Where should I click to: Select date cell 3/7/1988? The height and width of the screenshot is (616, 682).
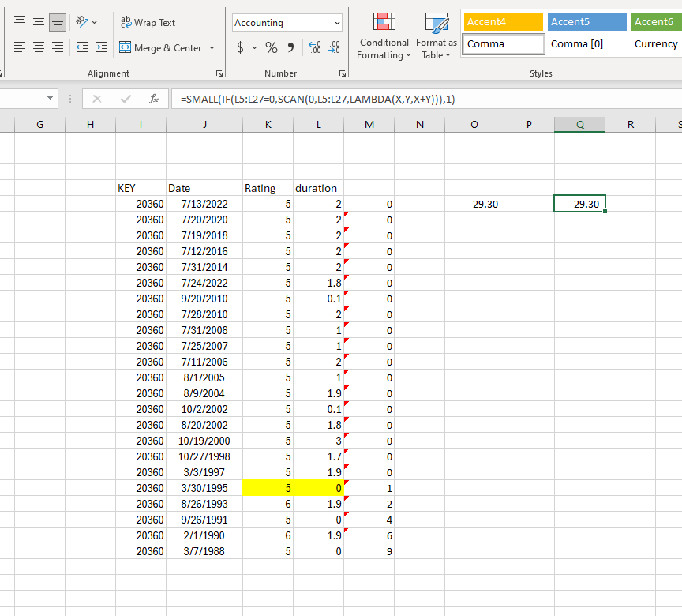204,551
